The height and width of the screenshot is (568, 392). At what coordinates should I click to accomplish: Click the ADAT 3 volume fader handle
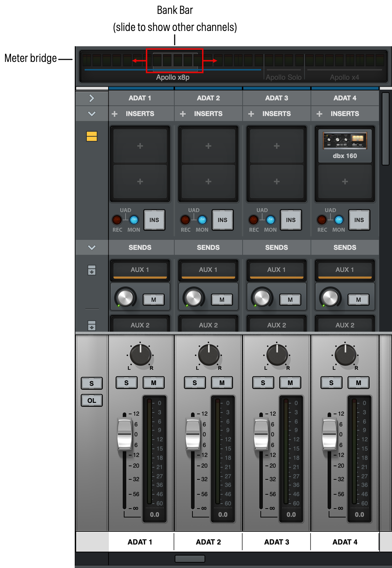click(x=261, y=434)
